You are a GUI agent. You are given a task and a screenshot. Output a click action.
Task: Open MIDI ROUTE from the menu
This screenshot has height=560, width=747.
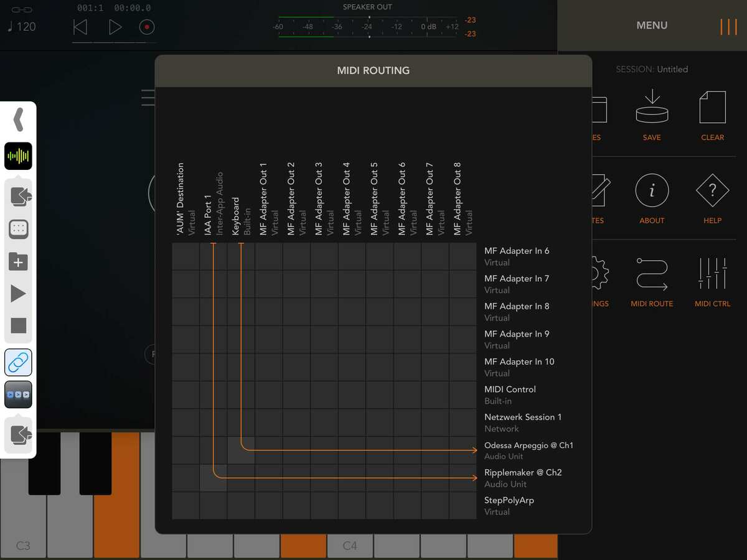pos(652,281)
